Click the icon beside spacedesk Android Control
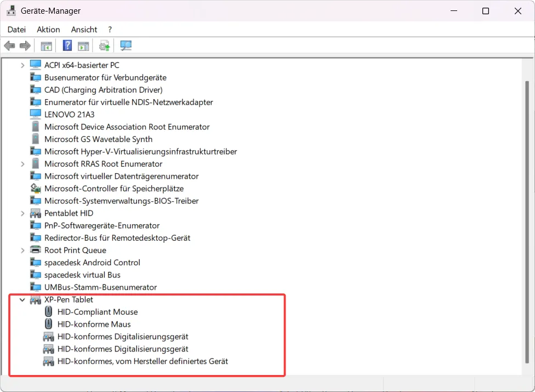 (36, 263)
